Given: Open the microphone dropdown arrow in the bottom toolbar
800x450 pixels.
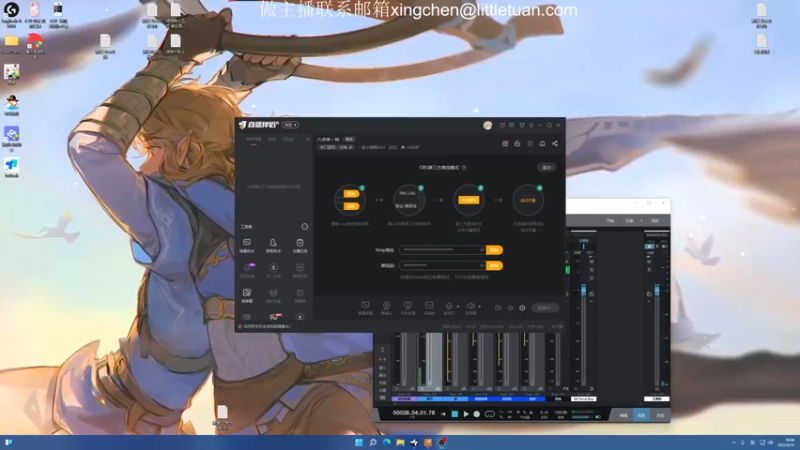Looking at the screenshot, I should [x=458, y=307].
